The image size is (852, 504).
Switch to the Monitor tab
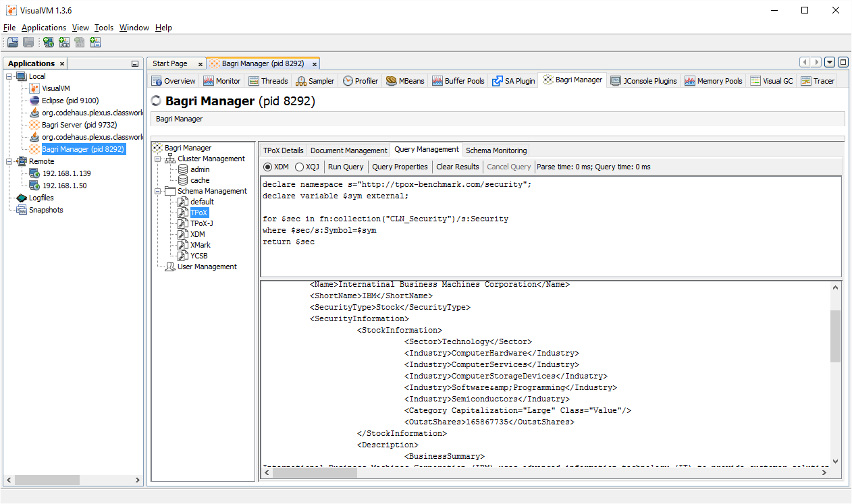(x=221, y=81)
